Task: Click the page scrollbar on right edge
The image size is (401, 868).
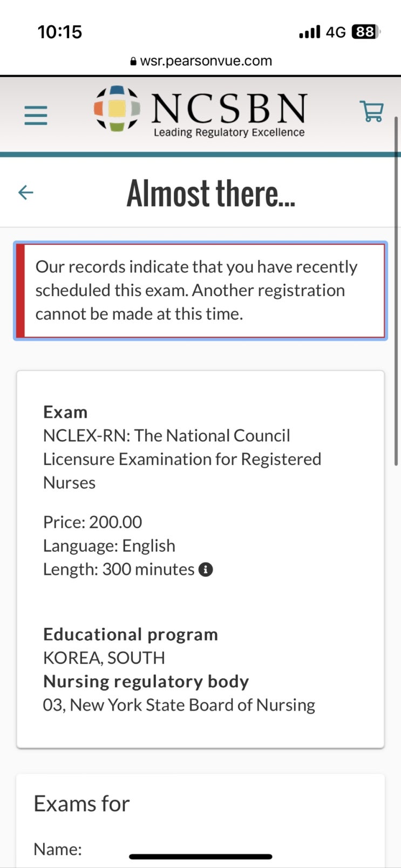Action: pyautogui.click(x=397, y=291)
